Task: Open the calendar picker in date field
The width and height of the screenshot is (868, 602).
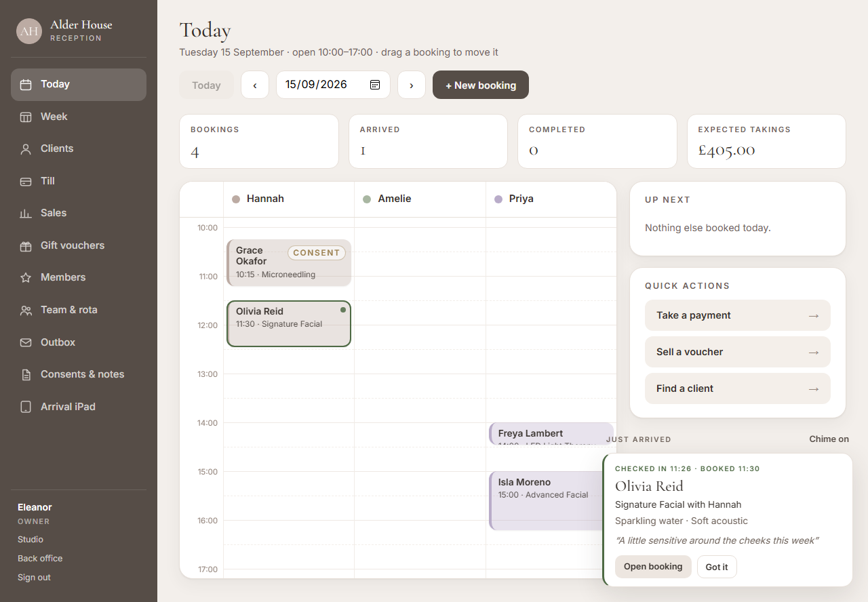Action: 375,85
